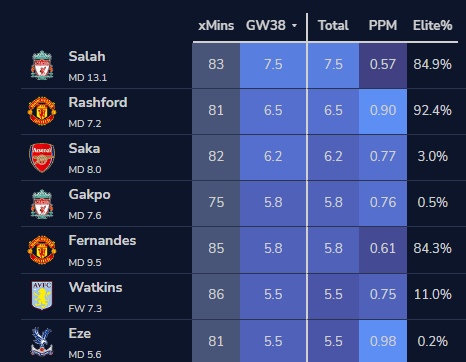Select Eze's 0.98 PPM cell
The height and width of the screenshot is (362, 466).
point(383,341)
